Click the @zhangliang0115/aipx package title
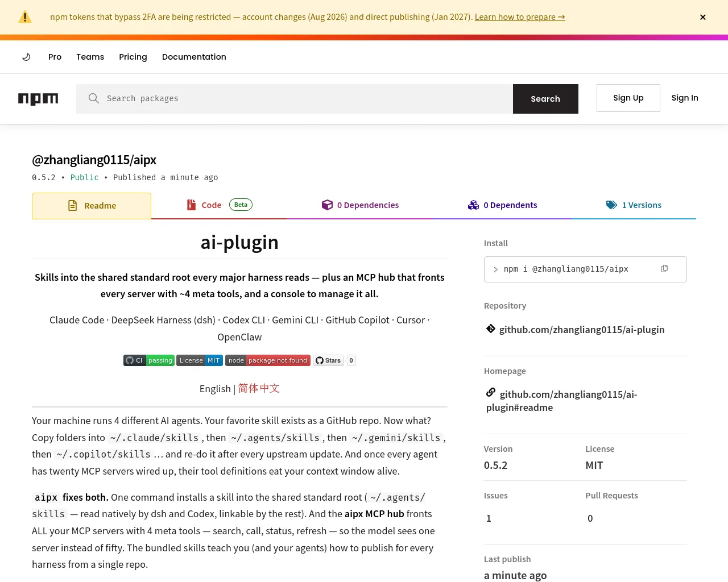 coord(94,160)
